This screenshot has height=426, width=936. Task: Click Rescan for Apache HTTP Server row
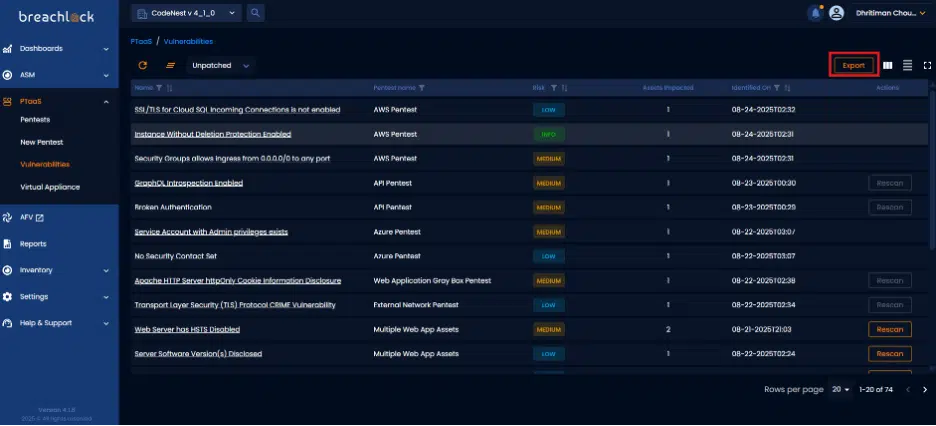(x=889, y=280)
